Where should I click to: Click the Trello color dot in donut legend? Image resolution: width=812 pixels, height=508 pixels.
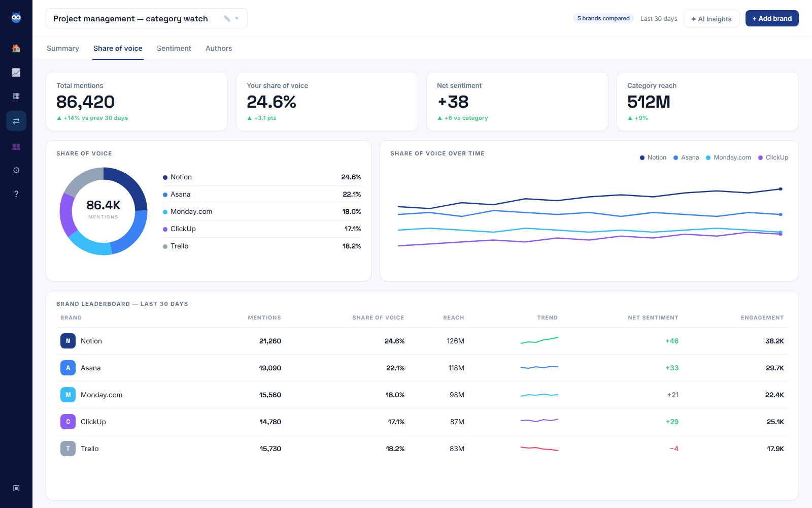165,246
